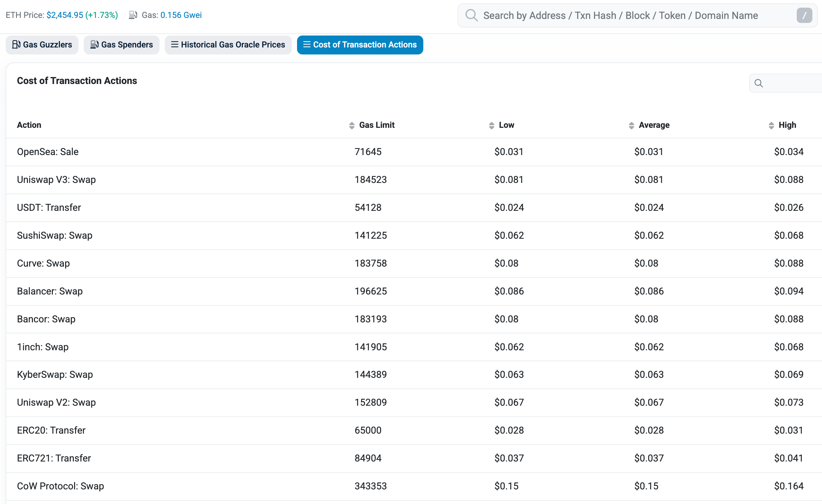The height and width of the screenshot is (504, 822).
Task: Sort table by Gas Limit arrows
Action: click(352, 125)
